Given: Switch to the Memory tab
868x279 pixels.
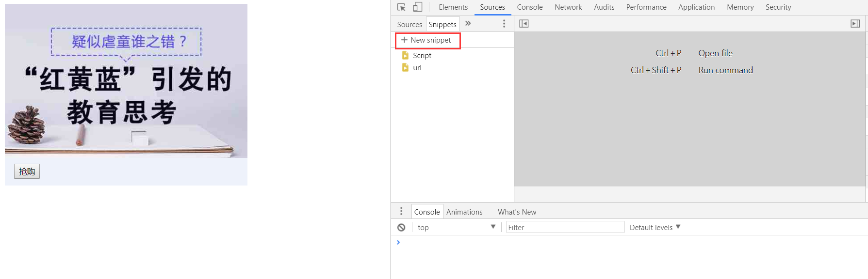Looking at the screenshot, I should coord(740,7).
